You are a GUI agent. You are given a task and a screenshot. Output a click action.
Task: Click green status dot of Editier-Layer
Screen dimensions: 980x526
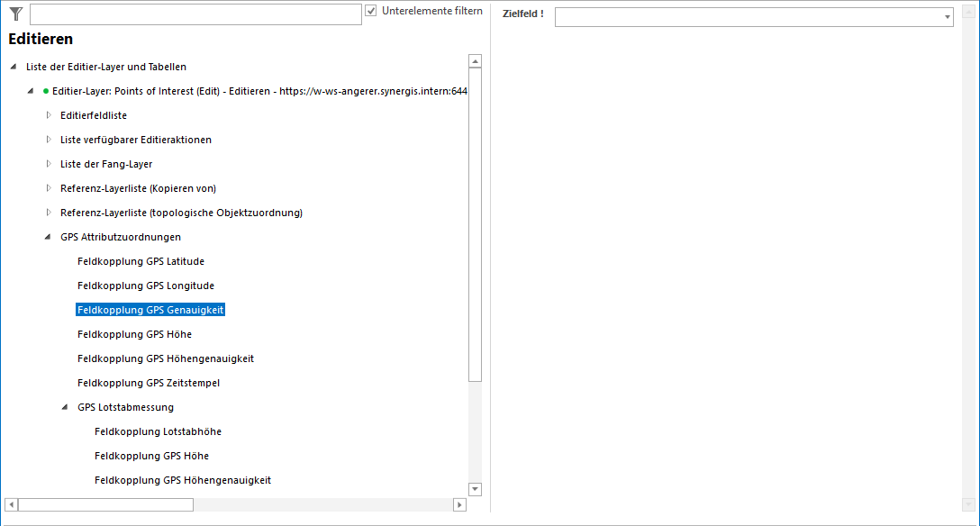point(46,91)
